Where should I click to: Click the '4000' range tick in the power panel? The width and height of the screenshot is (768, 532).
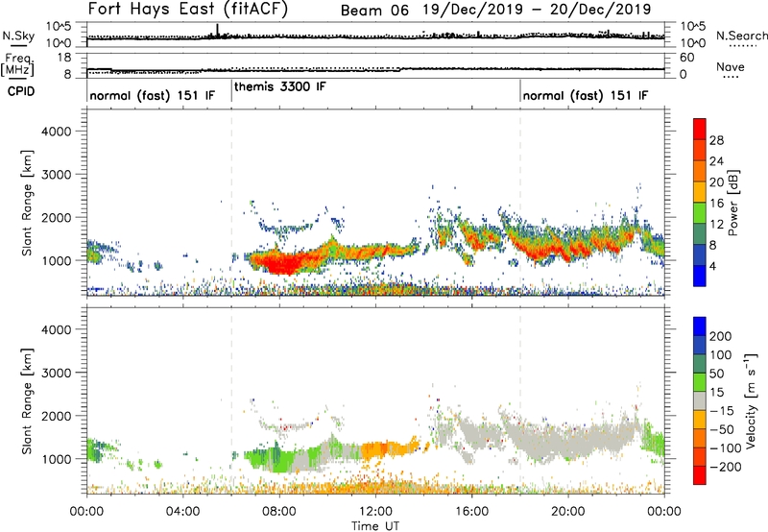tap(57, 132)
